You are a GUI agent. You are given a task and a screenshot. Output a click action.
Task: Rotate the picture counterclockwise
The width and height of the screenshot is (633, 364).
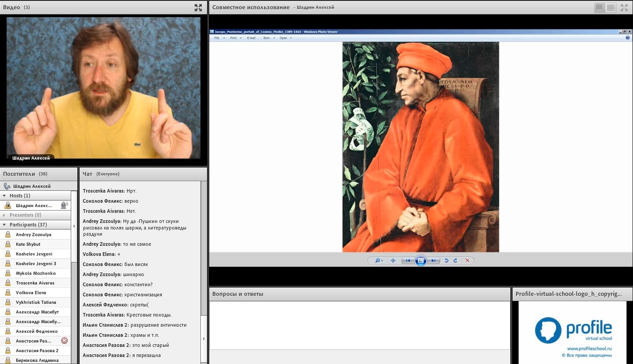point(446,260)
